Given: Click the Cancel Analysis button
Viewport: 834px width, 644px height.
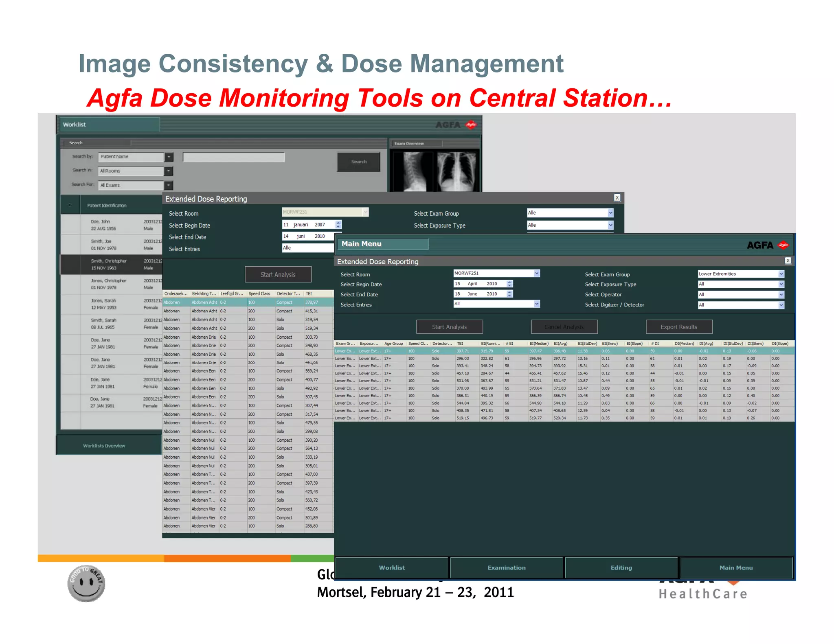Looking at the screenshot, I should coord(564,327).
